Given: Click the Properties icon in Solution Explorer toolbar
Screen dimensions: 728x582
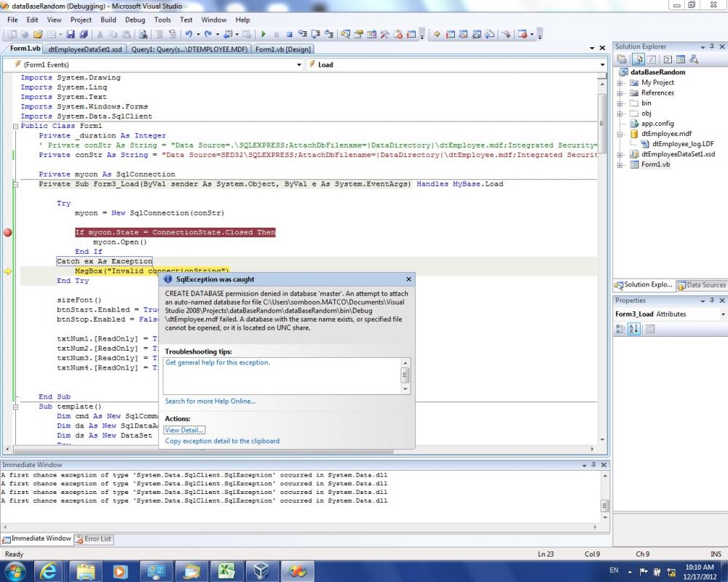Looking at the screenshot, I should (623, 59).
